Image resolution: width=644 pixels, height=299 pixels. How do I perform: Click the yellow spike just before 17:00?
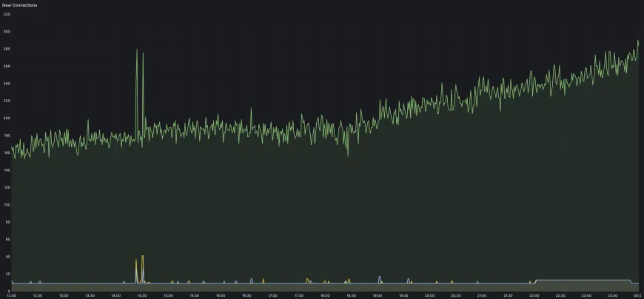tap(263, 280)
